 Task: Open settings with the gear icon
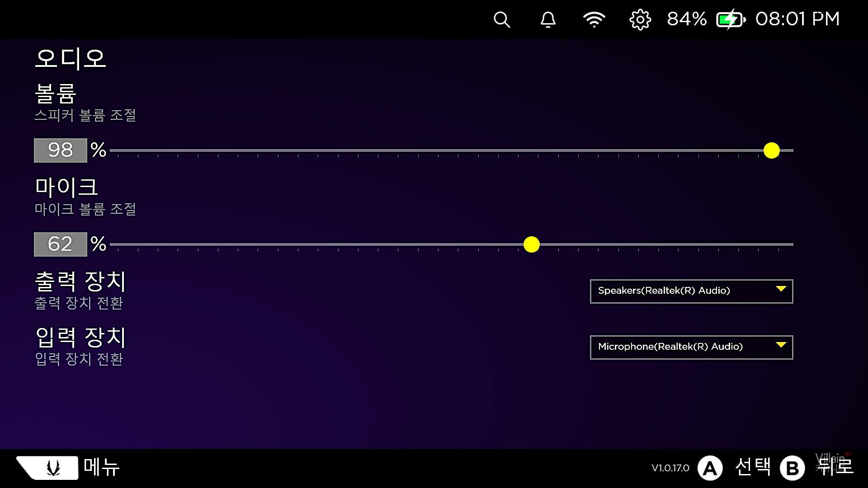(x=640, y=19)
